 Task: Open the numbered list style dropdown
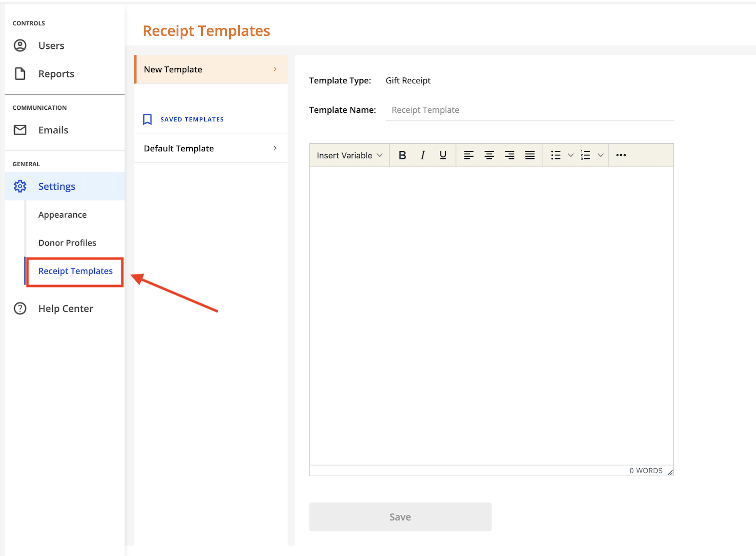[600, 155]
